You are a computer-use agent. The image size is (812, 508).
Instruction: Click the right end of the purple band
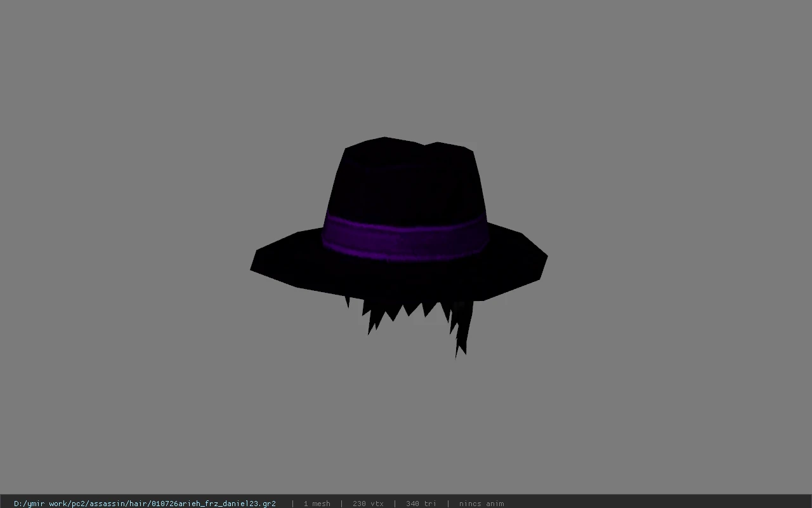(x=482, y=235)
